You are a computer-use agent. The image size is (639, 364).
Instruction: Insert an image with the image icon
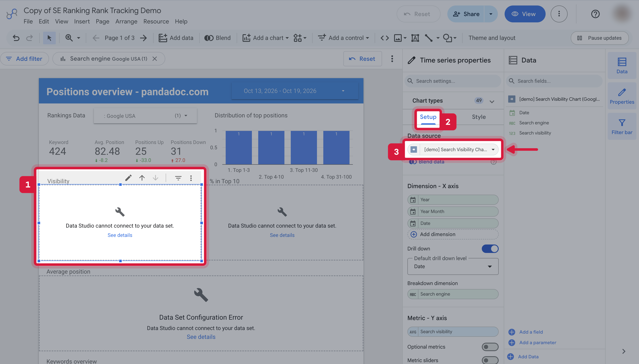[398, 38]
